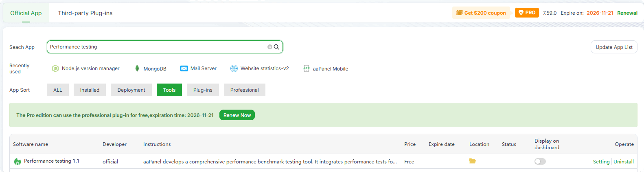Show the Deployment app category
The image size is (644, 172).
coord(131,90)
